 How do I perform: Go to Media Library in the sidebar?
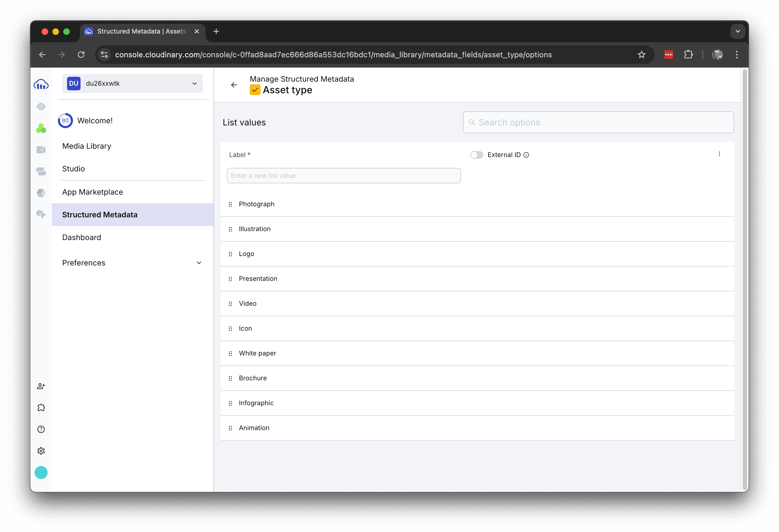pos(86,146)
